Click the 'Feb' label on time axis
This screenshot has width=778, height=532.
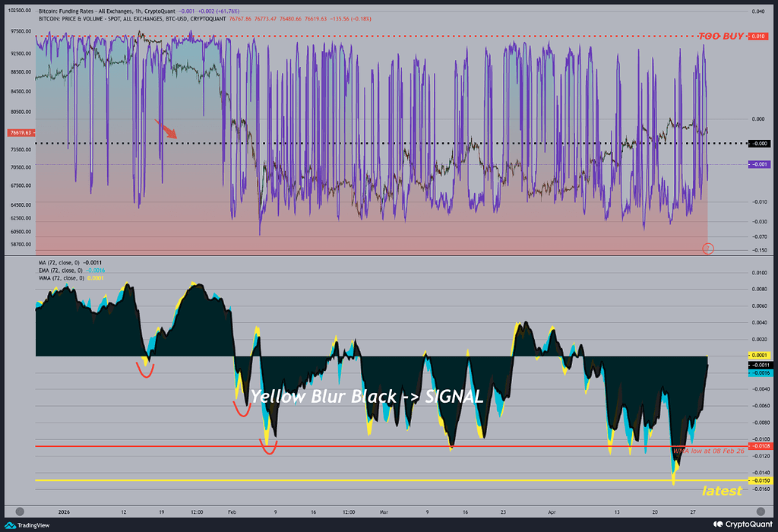click(232, 512)
